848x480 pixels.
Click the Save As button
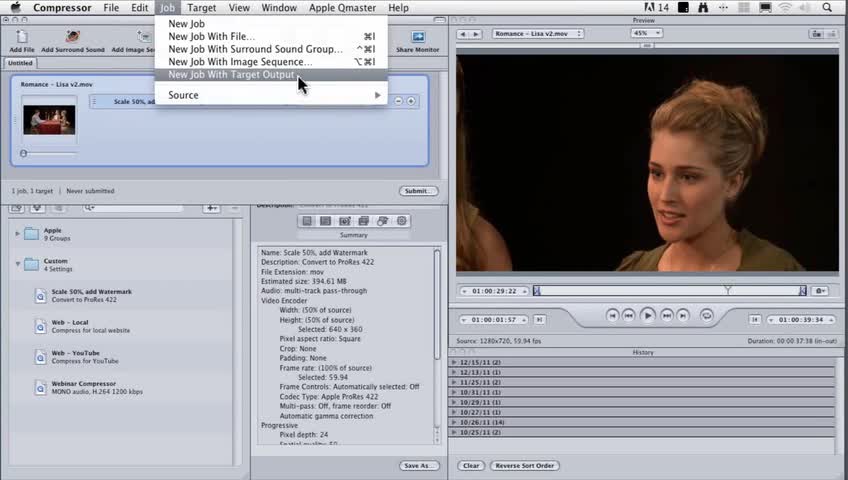click(x=419, y=465)
